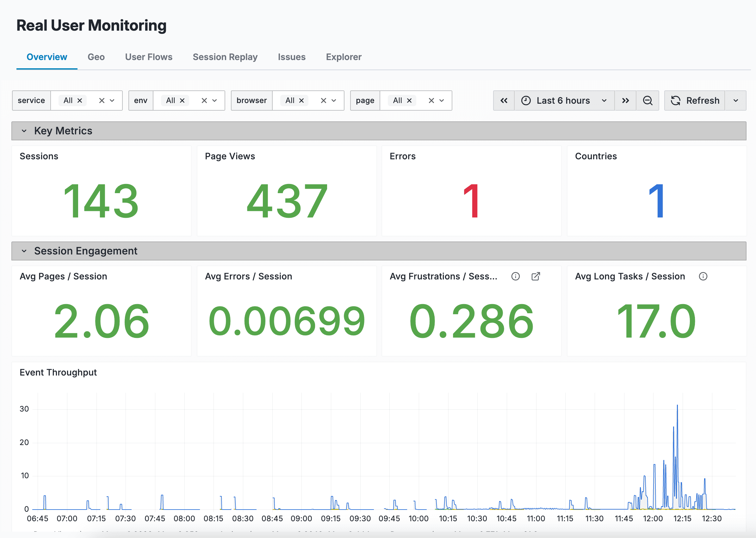
Task: Show info for Avg Frustrations panel
Action: point(515,276)
